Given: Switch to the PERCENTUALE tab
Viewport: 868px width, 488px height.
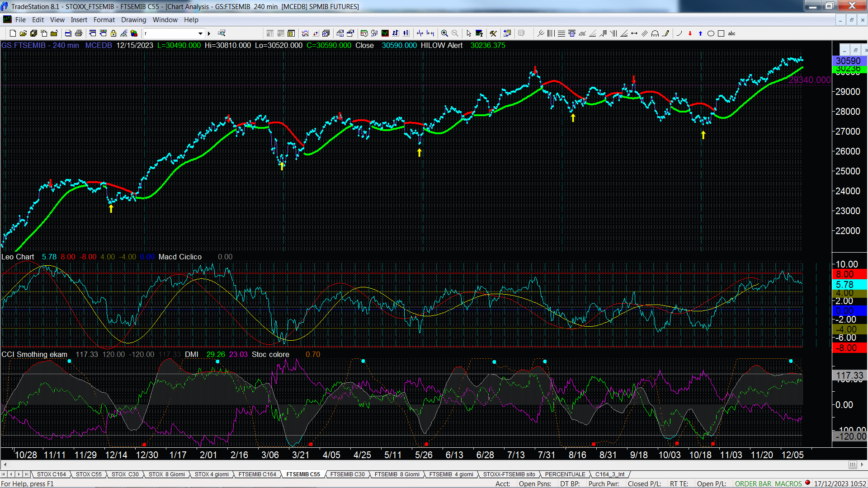Looking at the screenshot, I should [565, 474].
